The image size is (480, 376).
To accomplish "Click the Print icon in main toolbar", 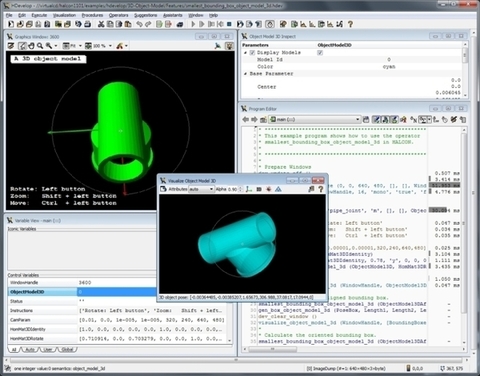I will (x=88, y=24).
